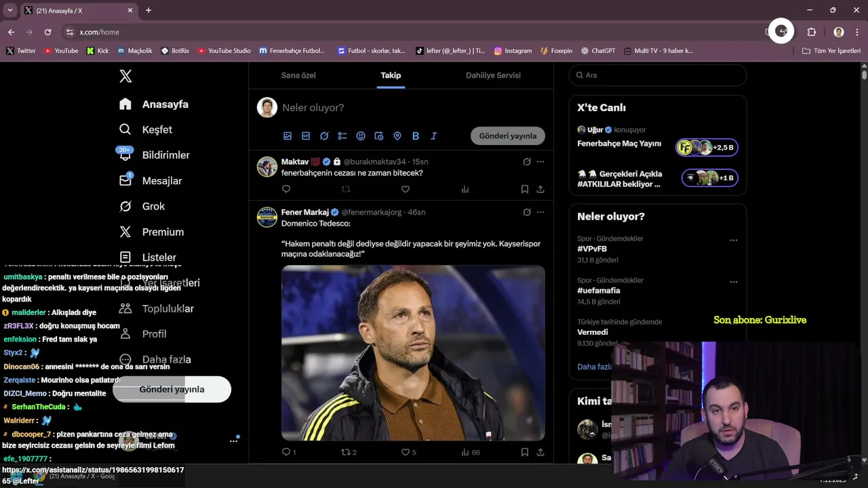Like the Maktav post
Viewport: 868px width, 488px height.
click(x=406, y=189)
